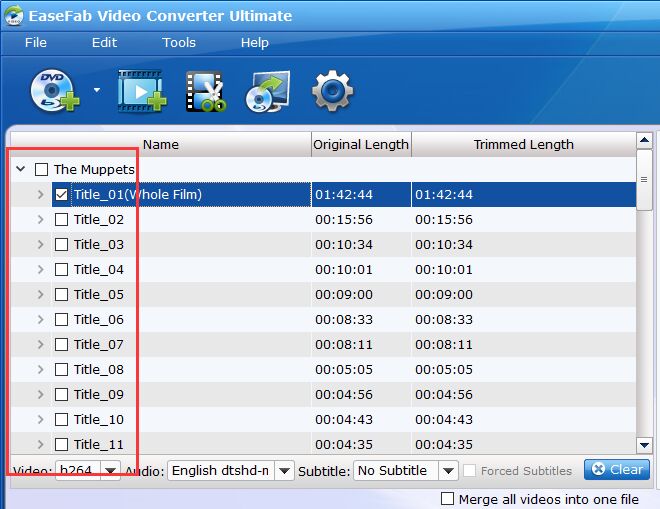Click trimmed length 00:04:35 cell

(x=444, y=445)
